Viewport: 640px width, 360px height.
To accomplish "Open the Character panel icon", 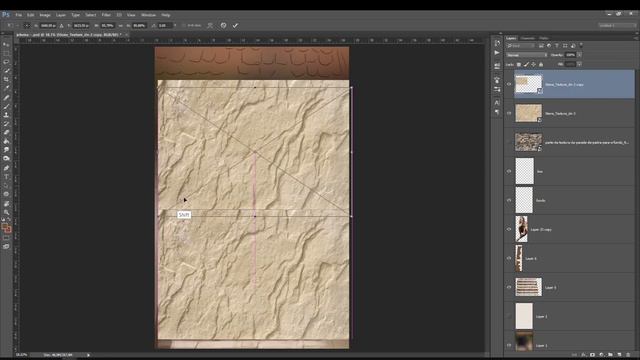I will (x=497, y=103).
